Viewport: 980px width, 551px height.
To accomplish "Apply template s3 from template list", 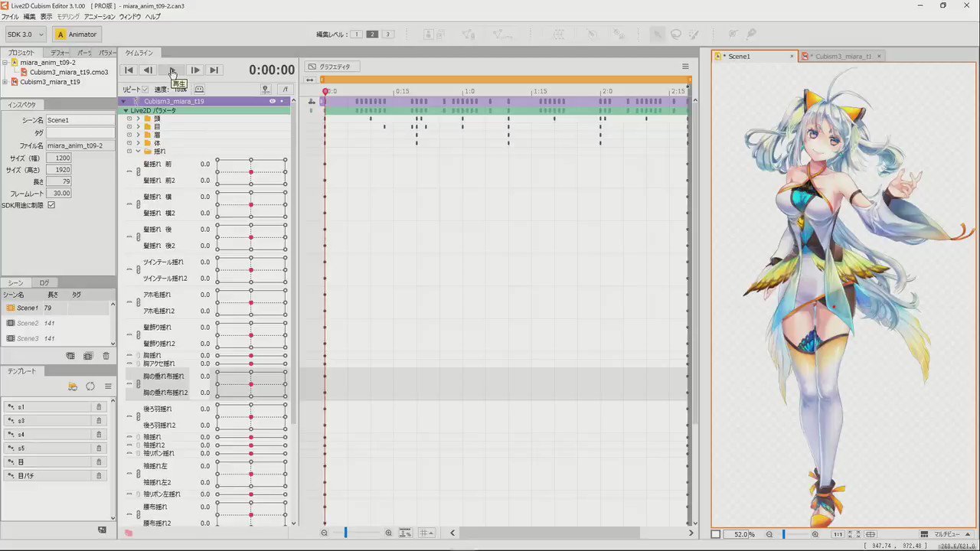I will (49, 421).
